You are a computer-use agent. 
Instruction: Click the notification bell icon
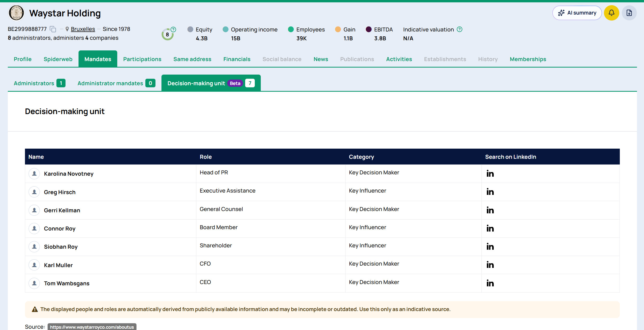click(611, 13)
